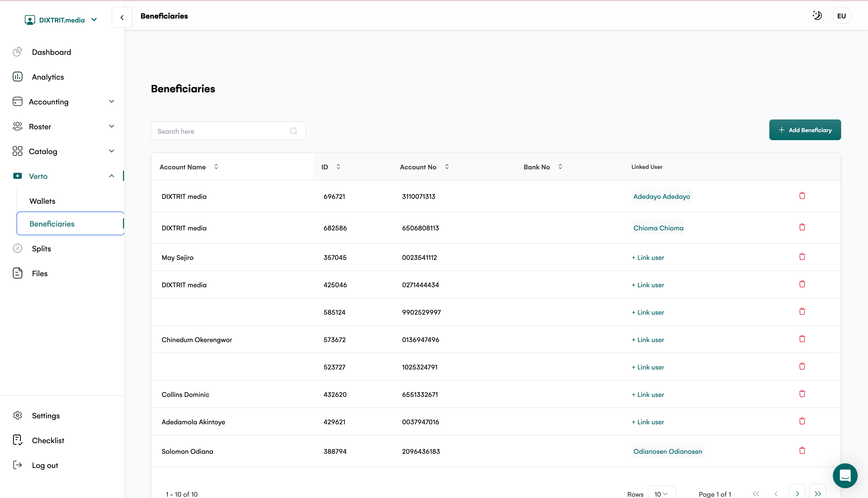Image resolution: width=868 pixels, height=498 pixels.
Task: Expand the Catalog submenu chevron
Action: pyautogui.click(x=111, y=151)
